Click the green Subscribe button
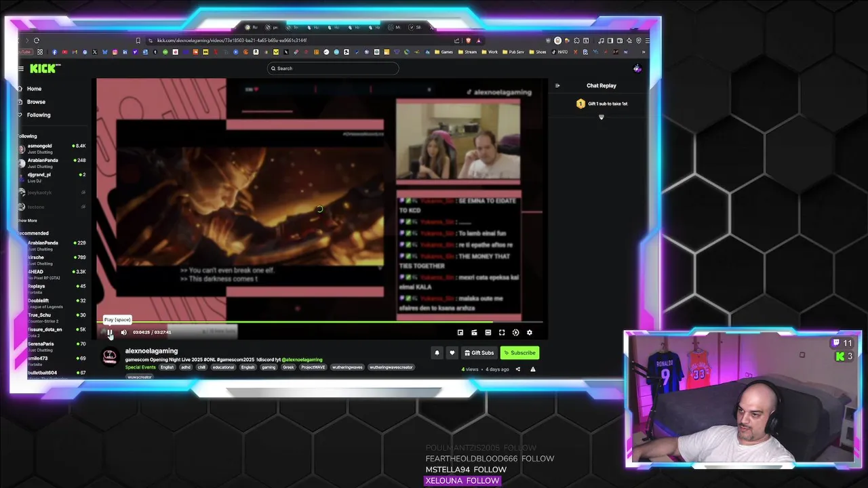This screenshot has height=488, width=868. tap(519, 352)
